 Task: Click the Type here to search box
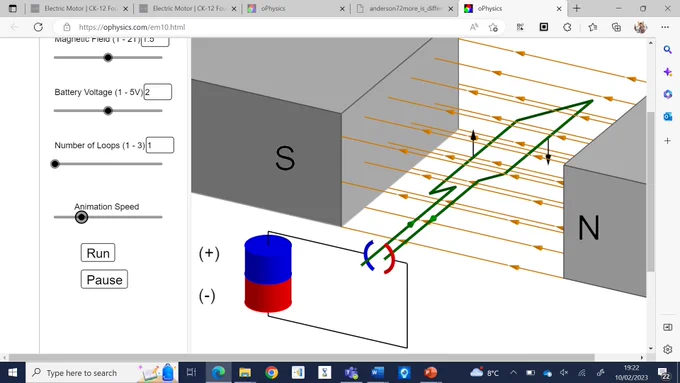(102, 373)
